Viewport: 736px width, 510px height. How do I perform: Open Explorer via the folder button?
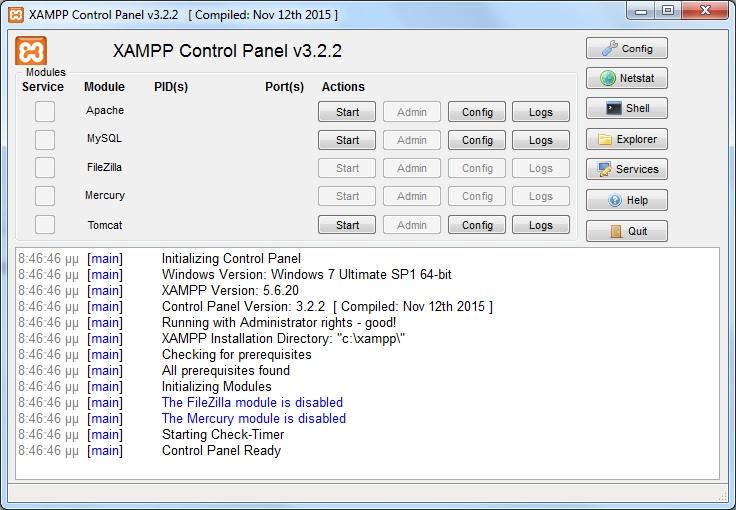pos(627,139)
